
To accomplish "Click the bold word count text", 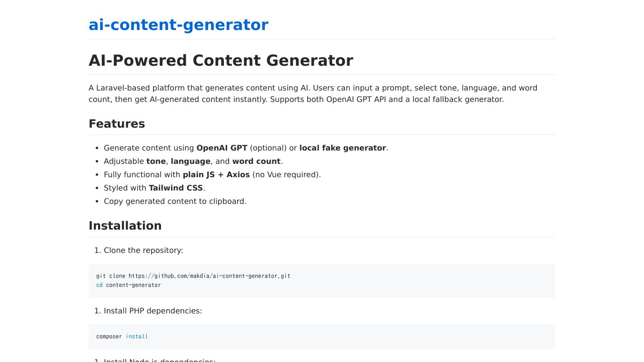I will [x=256, y=161].
